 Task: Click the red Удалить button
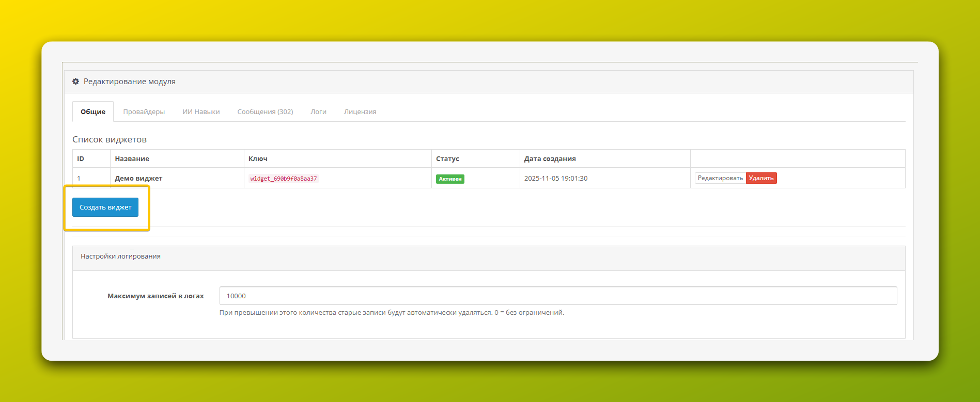pyautogui.click(x=761, y=178)
